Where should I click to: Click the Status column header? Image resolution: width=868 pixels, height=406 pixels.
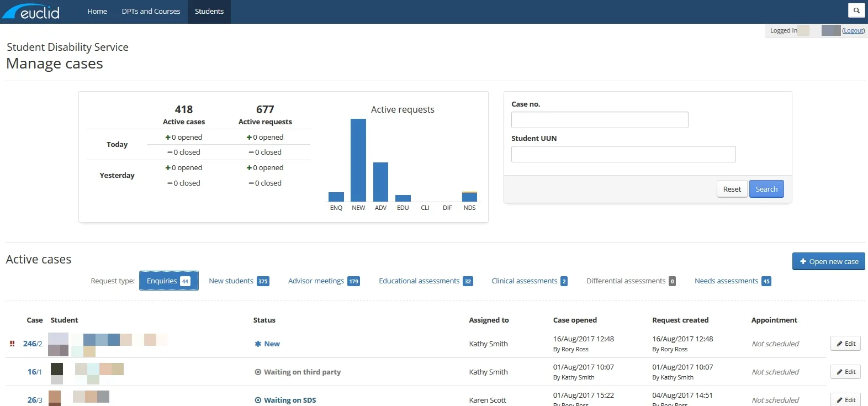264,320
